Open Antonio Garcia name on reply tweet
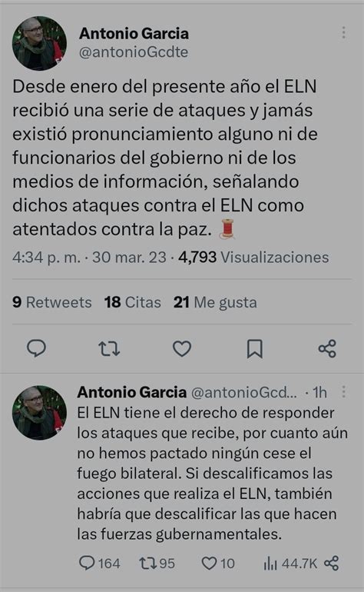 click(132, 392)
